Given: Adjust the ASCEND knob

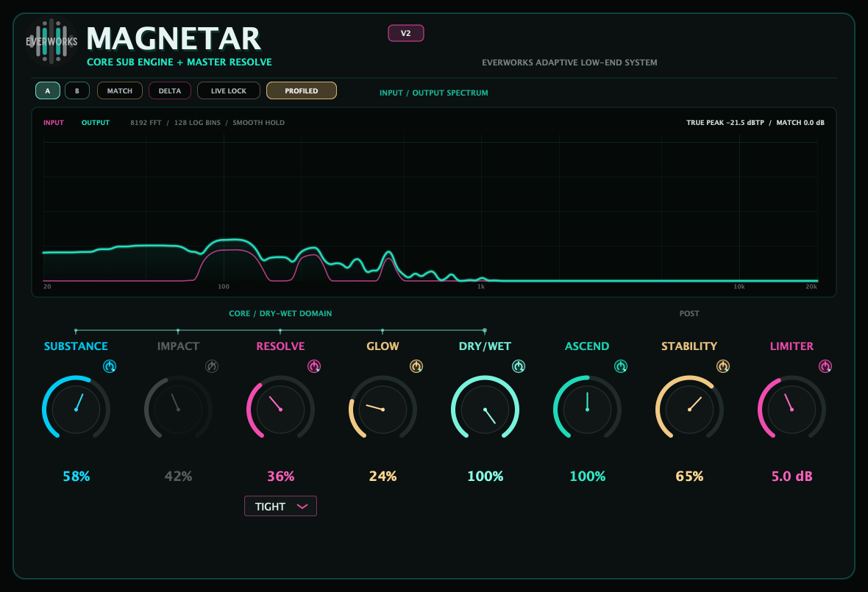Looking at the screenshot, I should 587,409.
